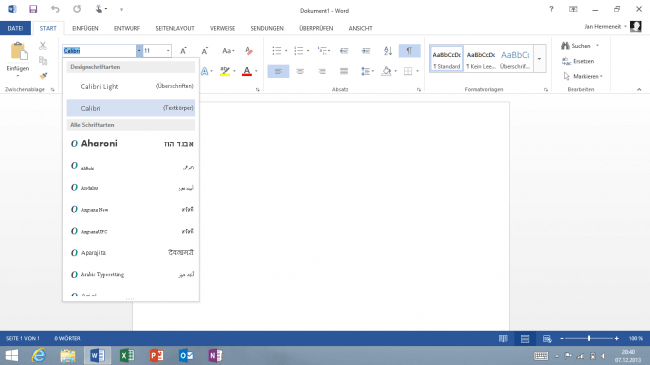Screen dimensions: 650x365
Task: Select Aharoni font from list
Action: click(131, 144)
